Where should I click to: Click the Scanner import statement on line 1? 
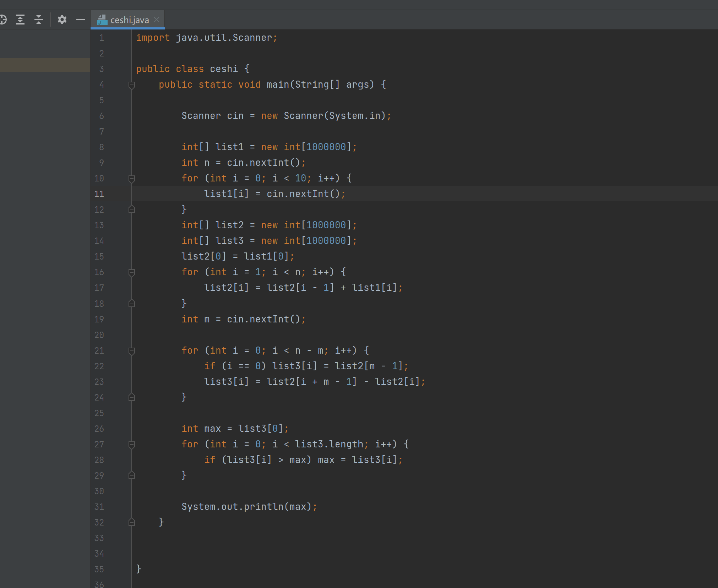(206, 38)
